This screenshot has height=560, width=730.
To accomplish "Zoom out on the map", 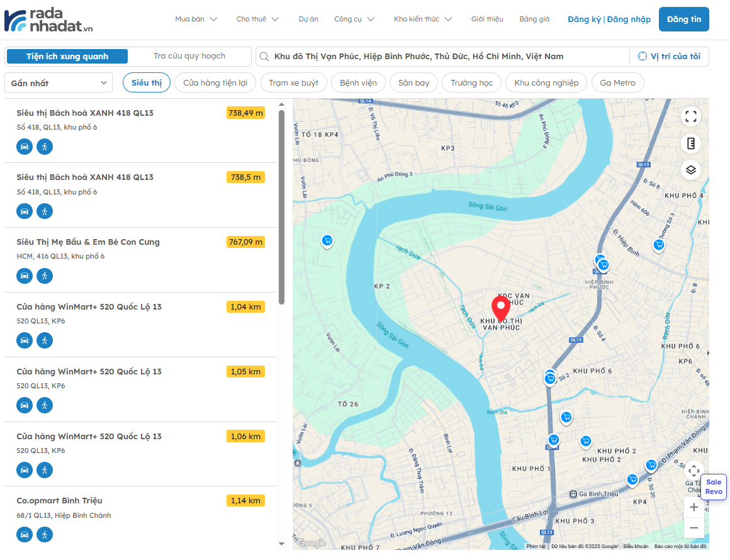I will click(693, 527).
